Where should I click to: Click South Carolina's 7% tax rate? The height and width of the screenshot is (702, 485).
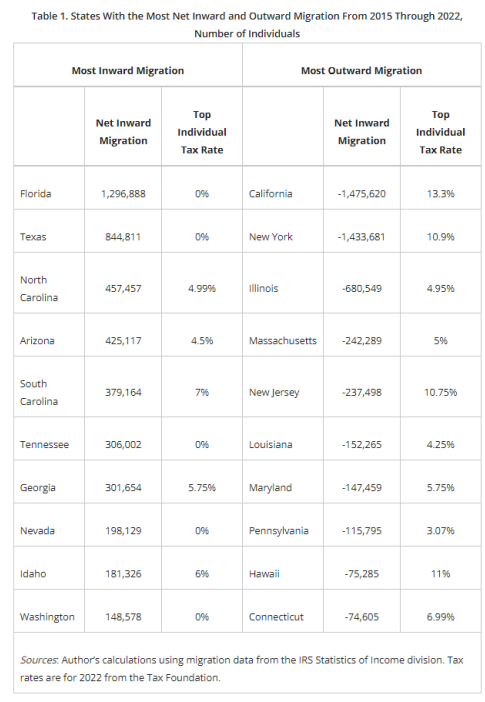click(x=202, y=393)
